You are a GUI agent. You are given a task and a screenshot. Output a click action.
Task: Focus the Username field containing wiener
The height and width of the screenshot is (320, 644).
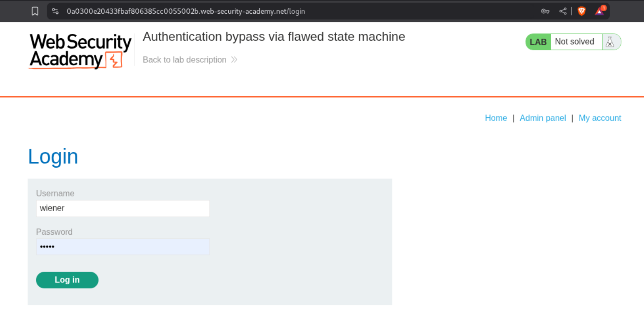pos(123,208)
